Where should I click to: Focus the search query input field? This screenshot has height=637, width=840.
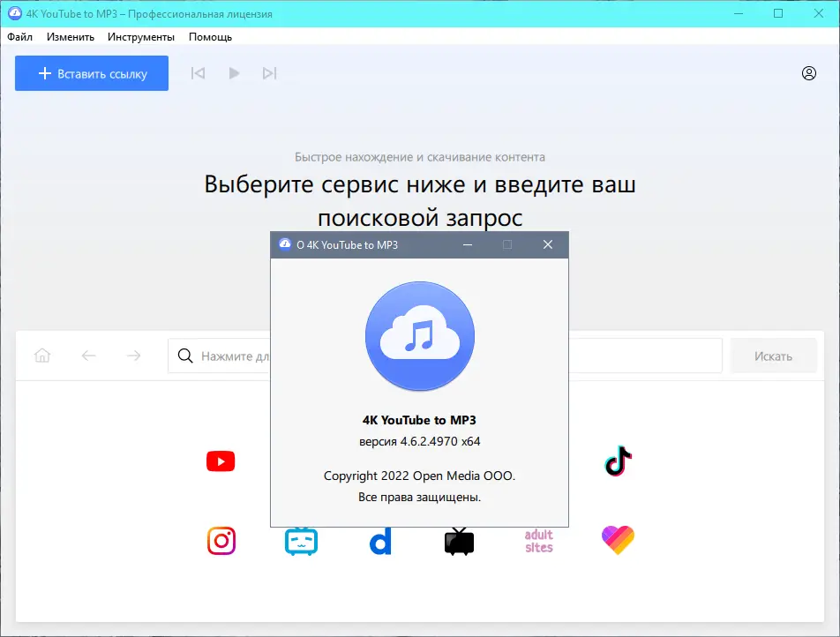point(445,356)
